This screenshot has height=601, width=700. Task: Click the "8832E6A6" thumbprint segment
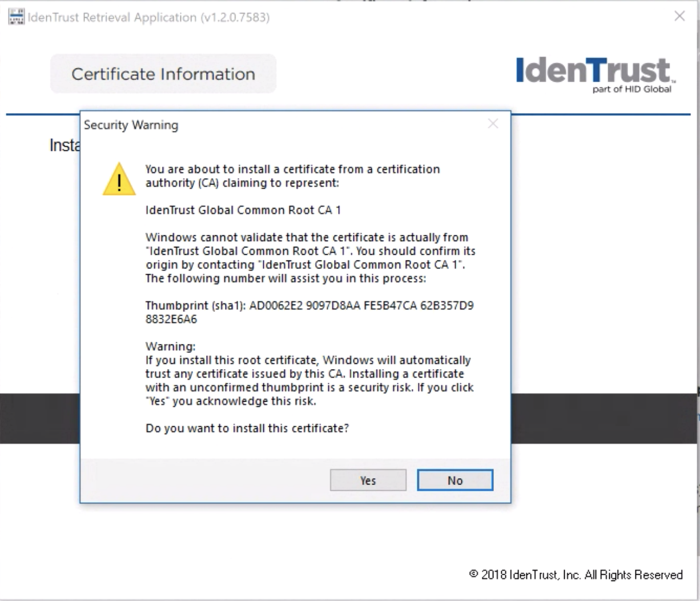coord(171,319)
